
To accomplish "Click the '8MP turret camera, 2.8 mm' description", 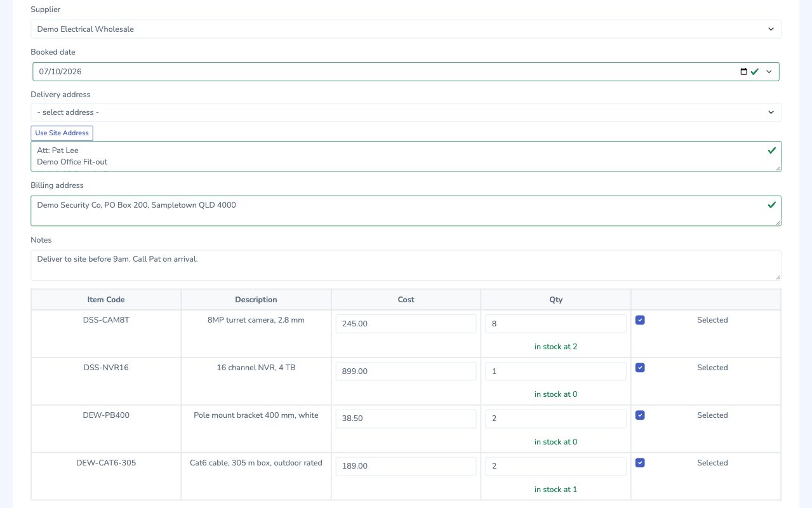I will coord(256,320).
